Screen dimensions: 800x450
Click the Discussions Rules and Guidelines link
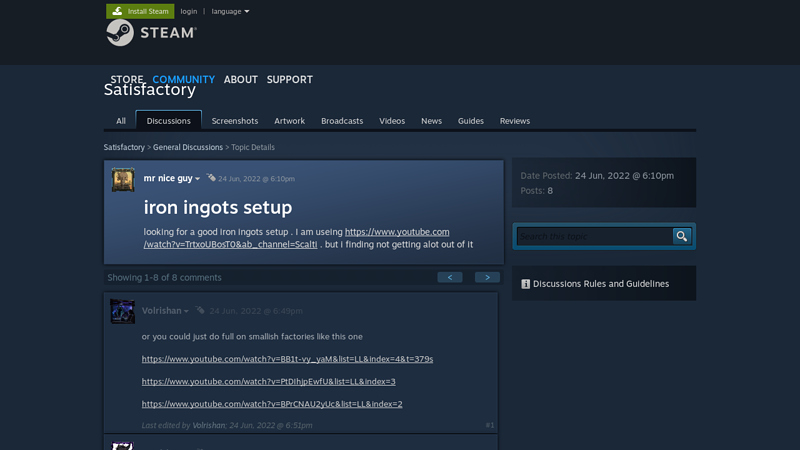coord(601,284)
